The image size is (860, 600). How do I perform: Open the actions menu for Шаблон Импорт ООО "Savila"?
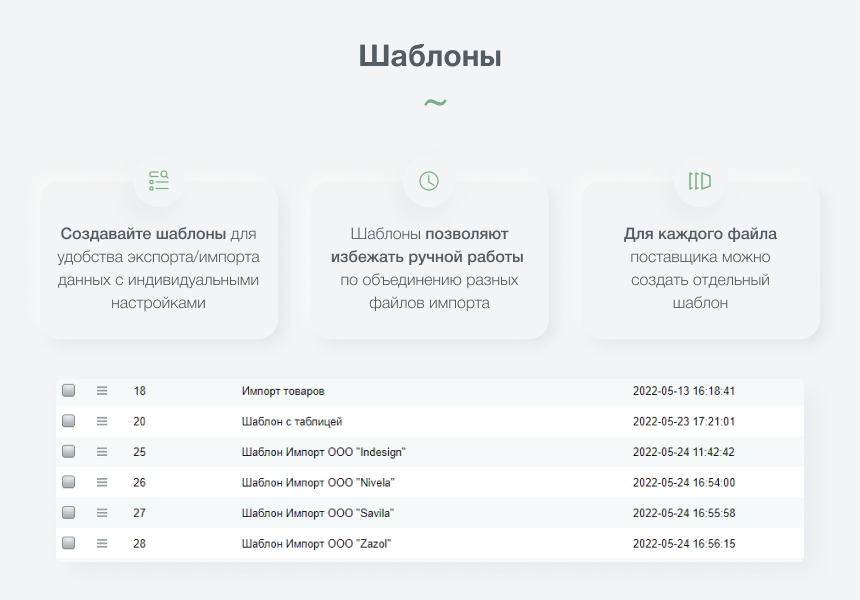(x=101, y=513)
